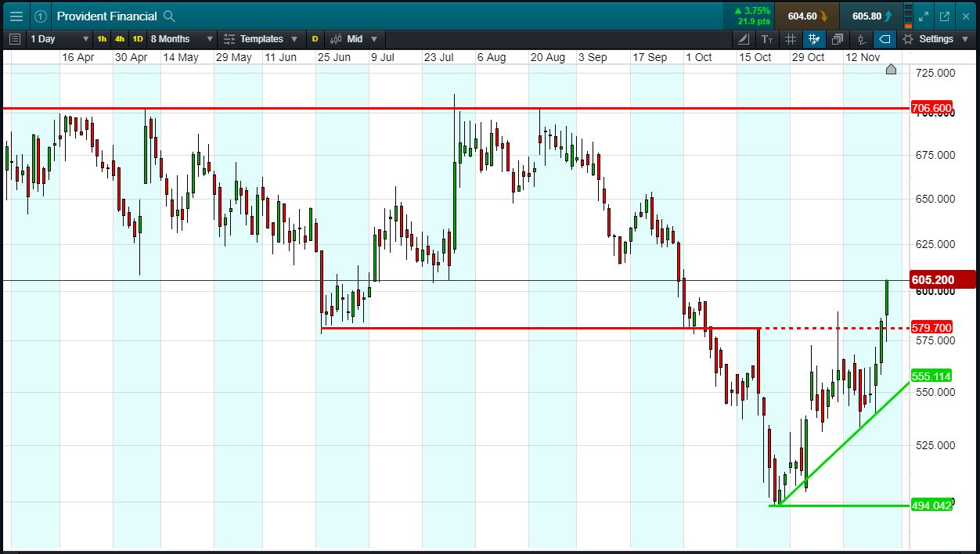Click the 20 Aug date on time axis
980x554 pixels.
[547, 57]
